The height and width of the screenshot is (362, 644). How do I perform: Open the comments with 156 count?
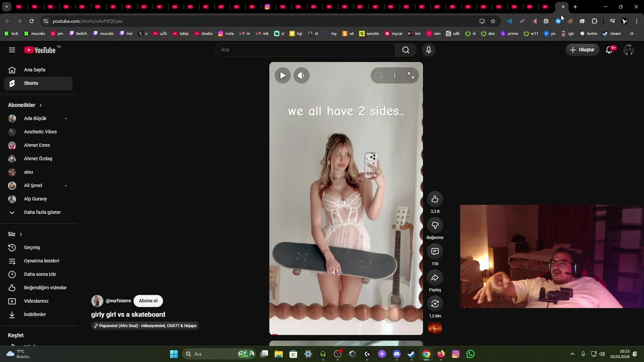(435, 251)
